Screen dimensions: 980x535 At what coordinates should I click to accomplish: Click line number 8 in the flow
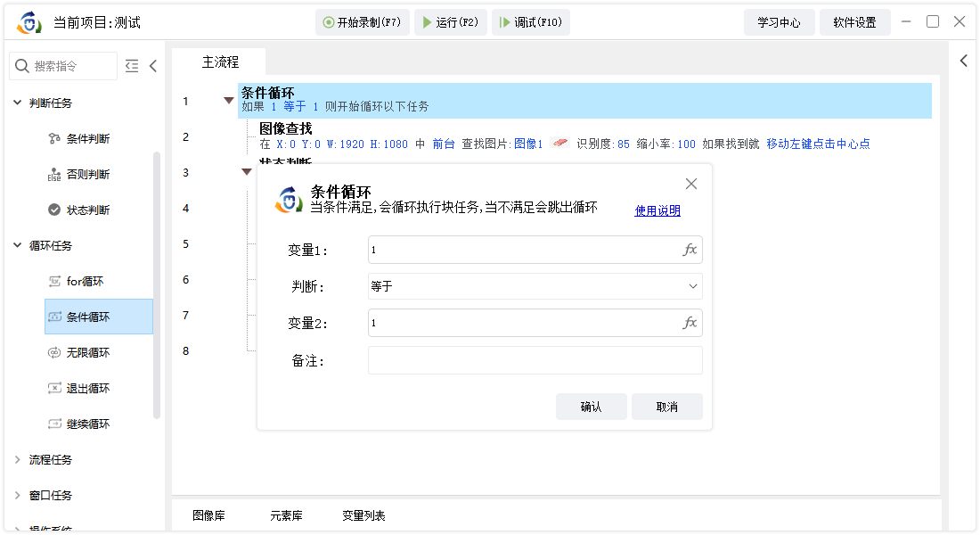click(x=185, y=351)
